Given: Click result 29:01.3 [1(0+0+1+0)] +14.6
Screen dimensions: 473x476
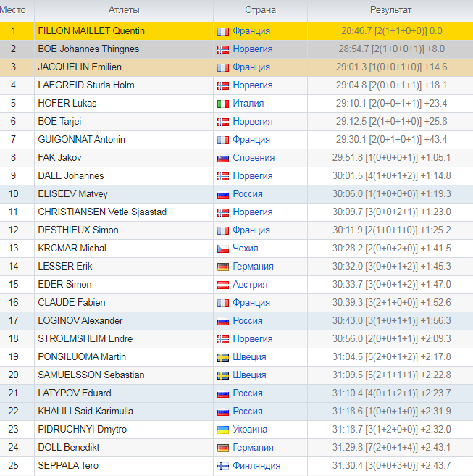Looking at the screenshot, I should point(391,67).
